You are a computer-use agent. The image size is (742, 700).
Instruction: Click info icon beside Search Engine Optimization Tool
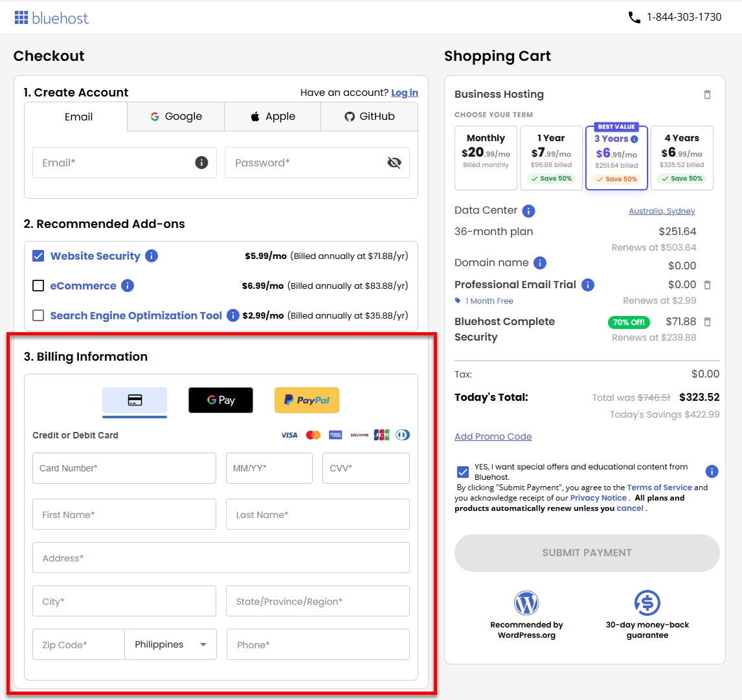coord(233,315)
